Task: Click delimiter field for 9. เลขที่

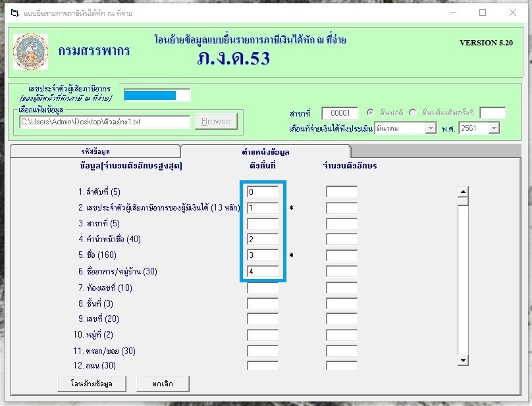Action: point(263,319)
